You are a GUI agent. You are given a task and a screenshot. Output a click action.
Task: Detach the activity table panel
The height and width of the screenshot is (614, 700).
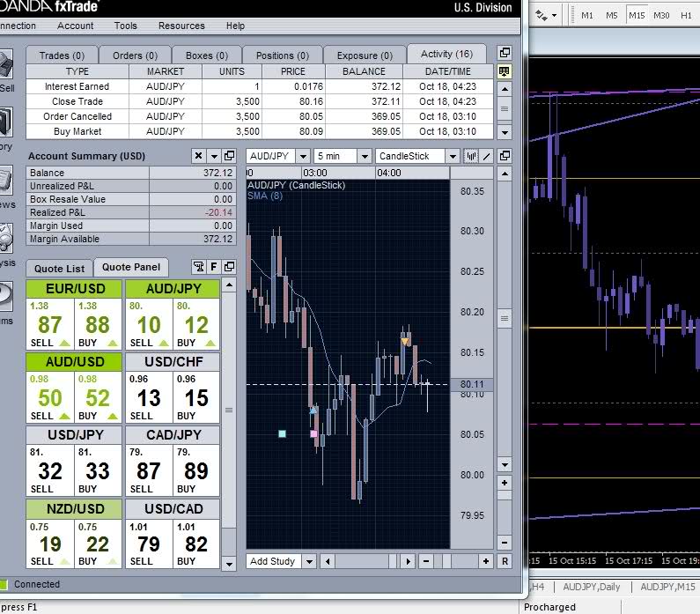pyautogui.click(x=505, y=53)
